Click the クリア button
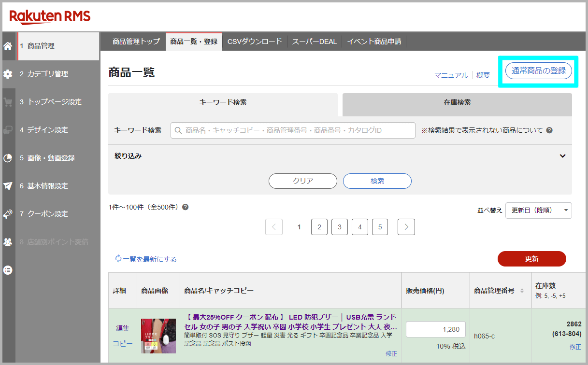The image size is (588, 365). (x=303, y=181)
